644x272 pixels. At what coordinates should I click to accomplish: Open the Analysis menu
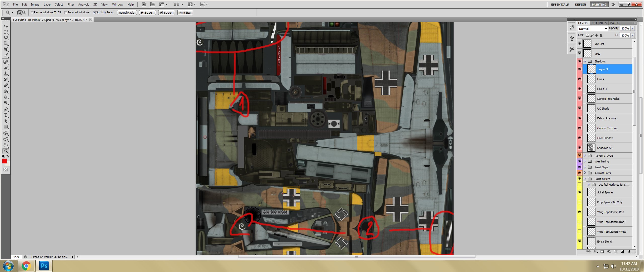tap(84, 5)
